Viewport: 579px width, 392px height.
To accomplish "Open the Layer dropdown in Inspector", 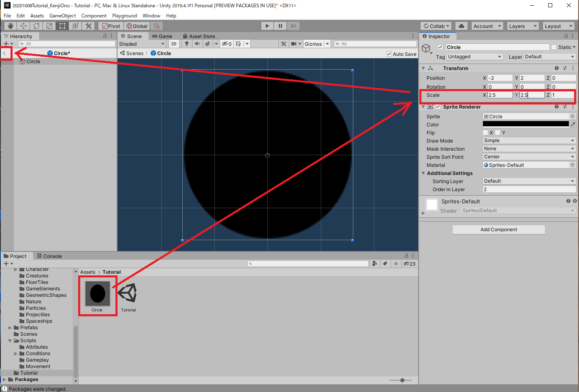I will point(550,57).
